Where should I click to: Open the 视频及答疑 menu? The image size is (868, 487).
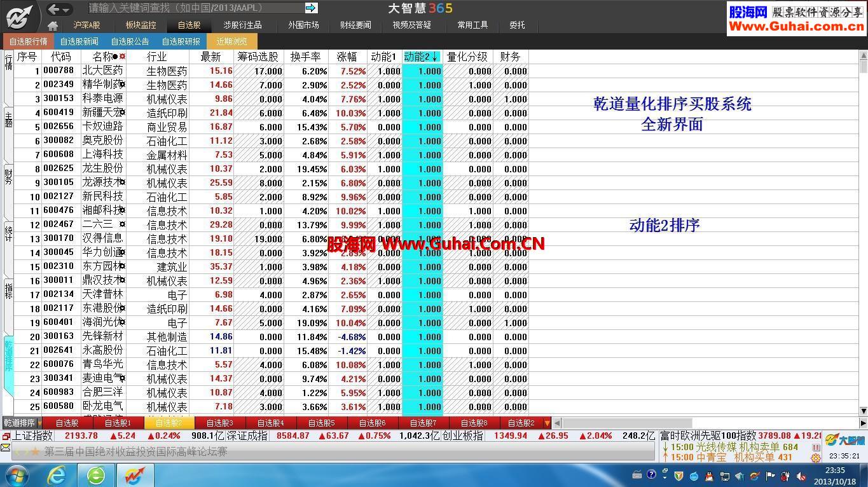(411, 25)
